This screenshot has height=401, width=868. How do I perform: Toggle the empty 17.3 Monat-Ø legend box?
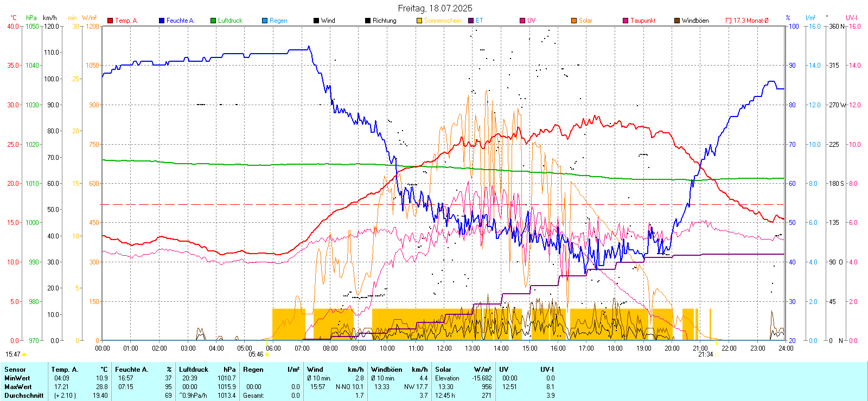coord(729,21)
